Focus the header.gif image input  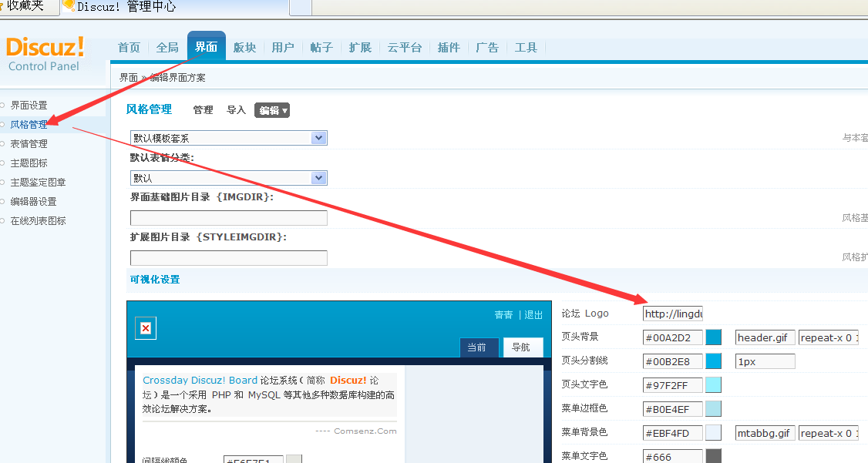point(765,337)
